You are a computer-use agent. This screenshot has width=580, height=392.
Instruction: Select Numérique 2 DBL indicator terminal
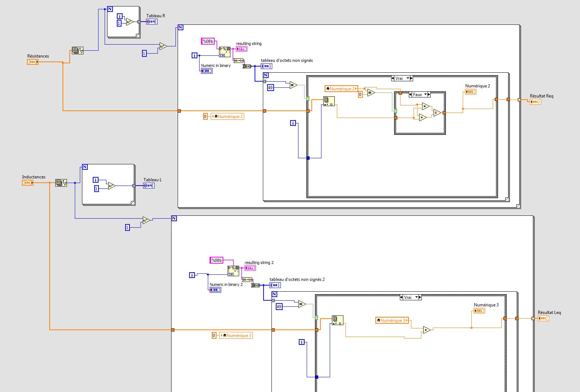471,92
